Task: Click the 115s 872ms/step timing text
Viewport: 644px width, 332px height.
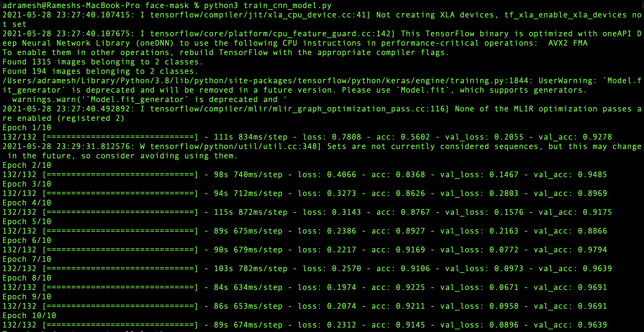Action: [250, 212]
